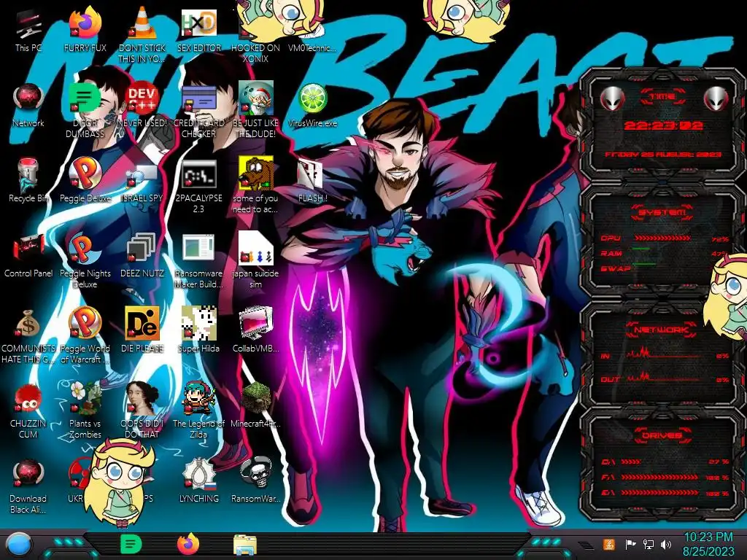Select the Download Black Ali... icon

pos(28,486)
